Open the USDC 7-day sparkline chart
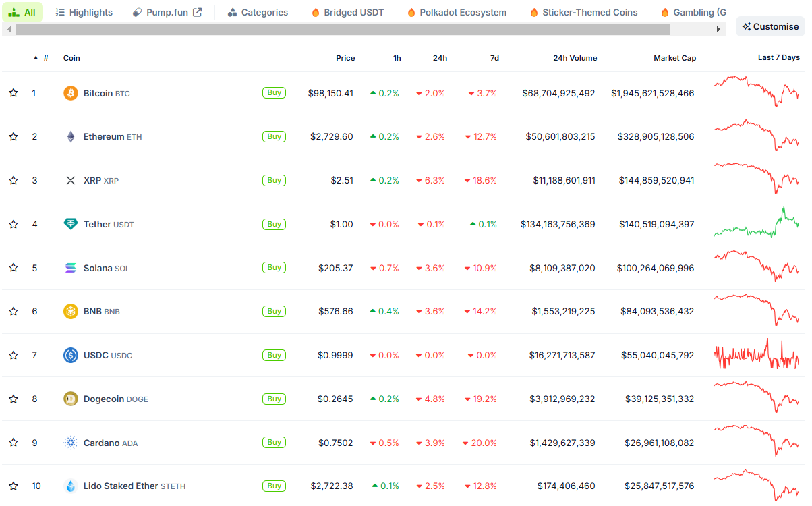812x506 pixels. (x=755, y=354)
